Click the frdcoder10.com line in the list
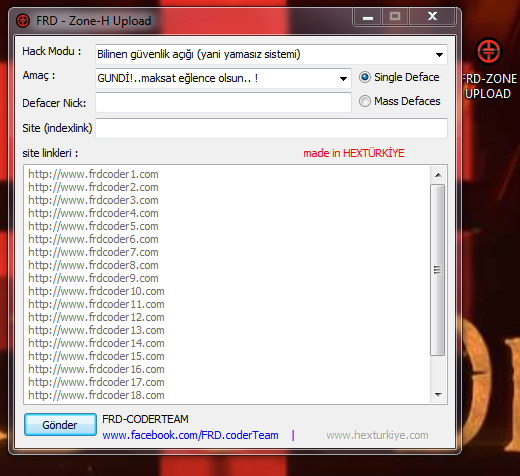The width and height of the screenshot is (520, 476). tap(96, 291)
